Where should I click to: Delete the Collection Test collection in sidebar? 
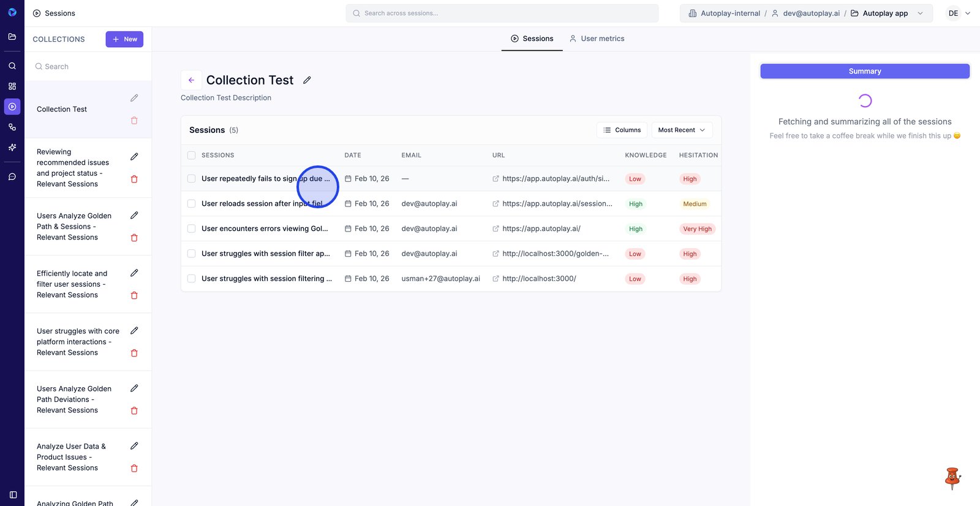point(134,121)
